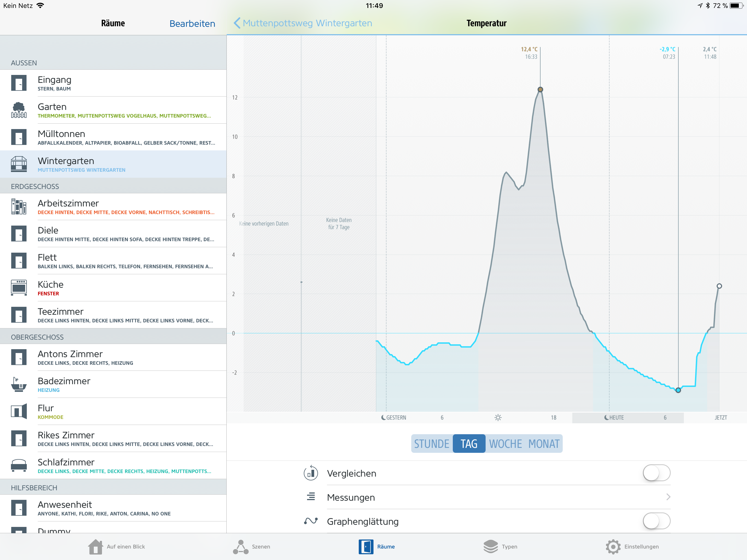Tap the Badezimmer bathtub icon
The width and height of the screenshot is (747, 560).
click(x=19, y=384)
